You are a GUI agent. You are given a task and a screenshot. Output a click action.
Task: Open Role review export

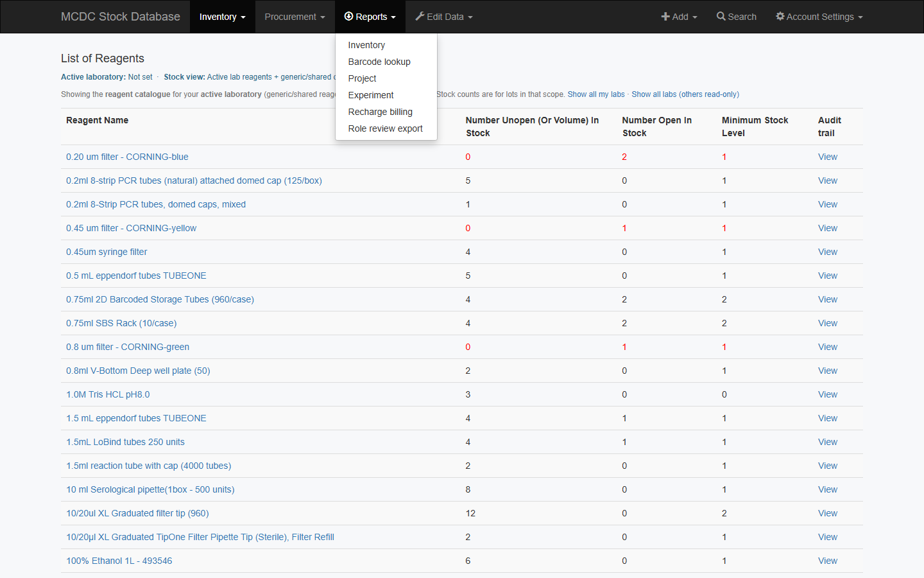(x=386, y=128)
